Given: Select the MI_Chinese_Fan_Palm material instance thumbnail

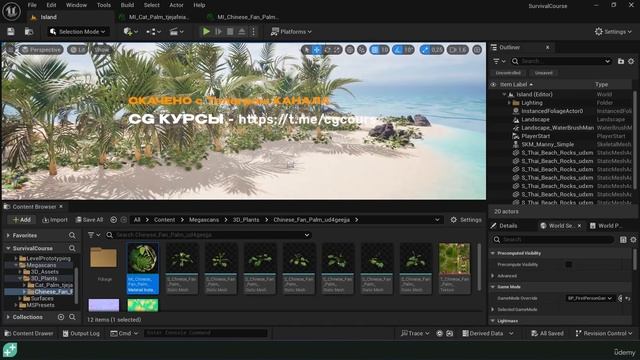Looking at the screenshot, I should [x=143, y=268].
